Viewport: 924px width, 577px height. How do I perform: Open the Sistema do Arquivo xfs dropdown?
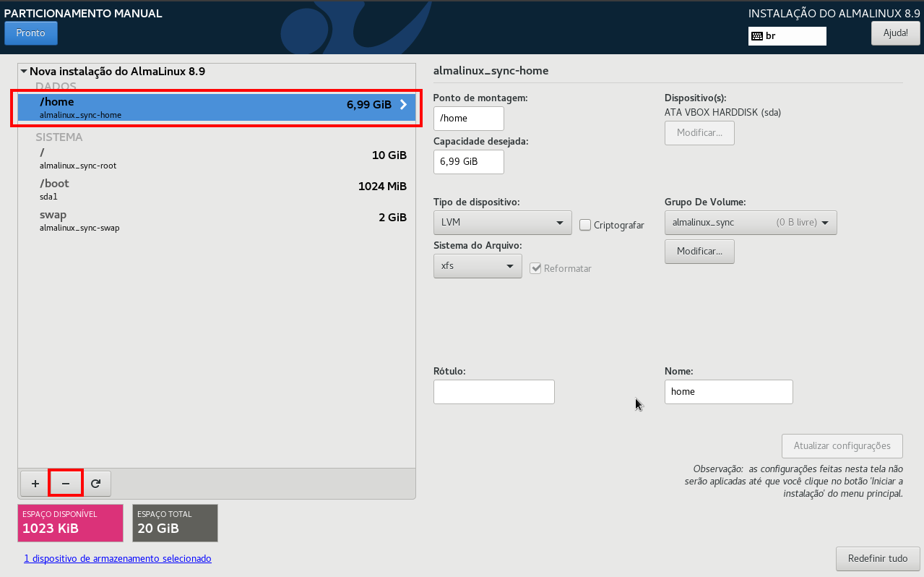(x=478, y=265)
